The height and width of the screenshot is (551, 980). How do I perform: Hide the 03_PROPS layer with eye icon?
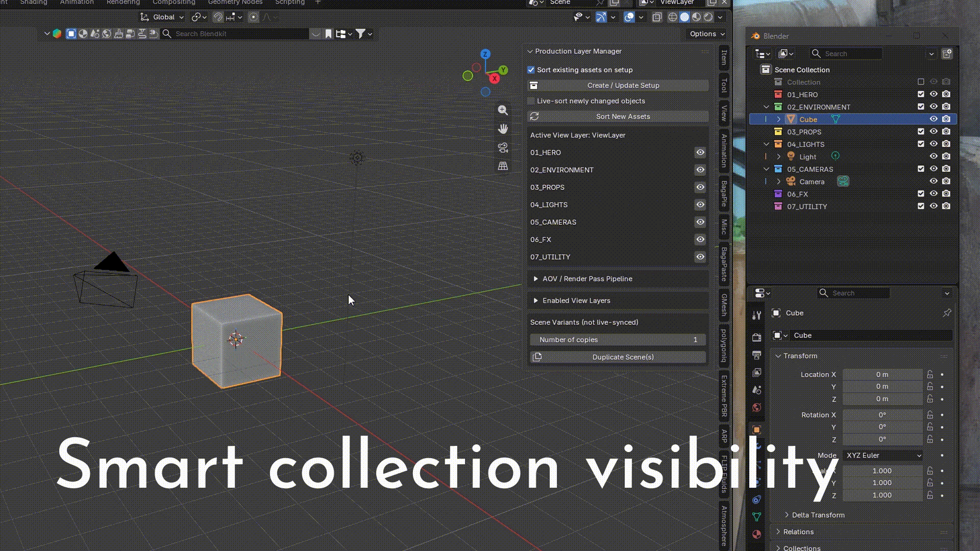pyautogui.click(x=700, y=187)
